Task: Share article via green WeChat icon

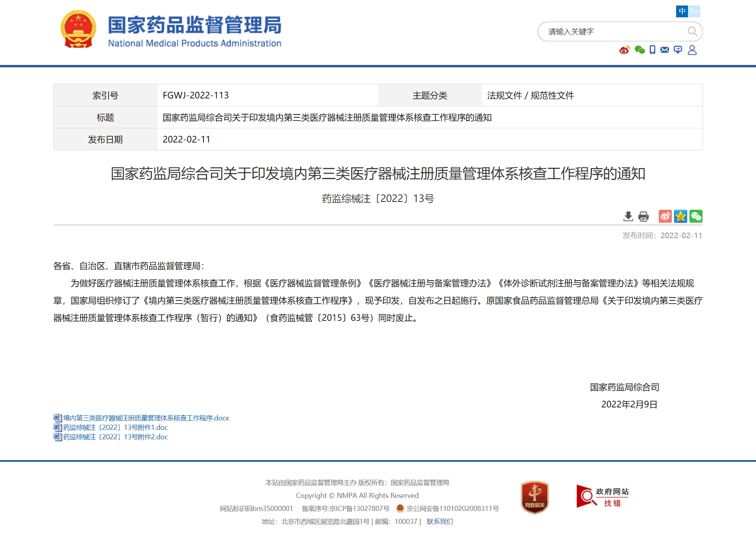Action: pos(696,216)
